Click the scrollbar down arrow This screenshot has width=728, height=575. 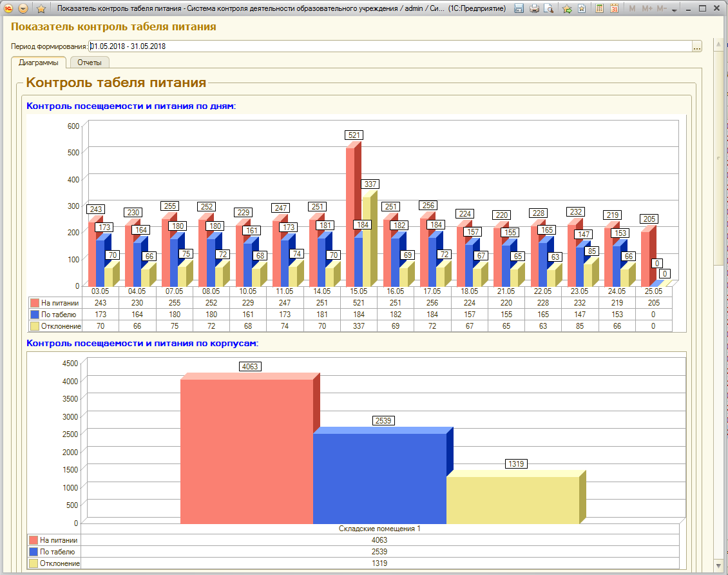(x=719, y=566)
